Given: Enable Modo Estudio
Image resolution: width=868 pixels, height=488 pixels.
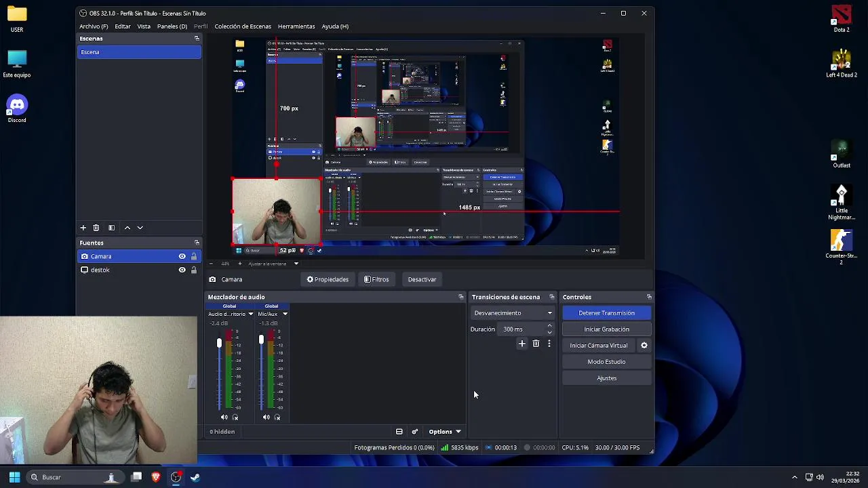Looking at the screenshot, I should [x=607, y=362].
